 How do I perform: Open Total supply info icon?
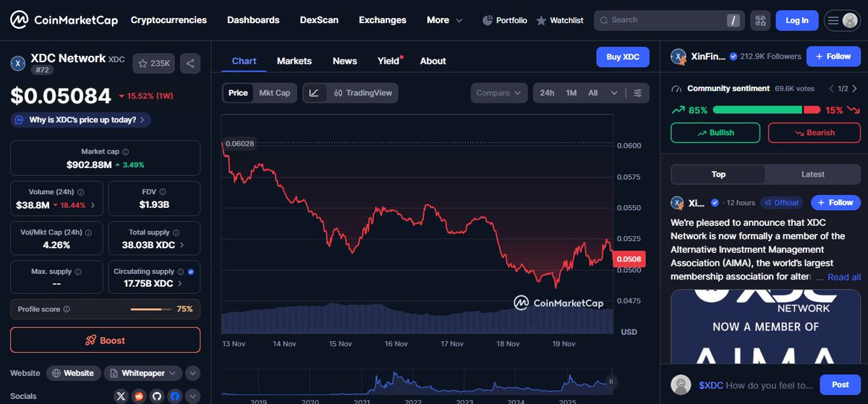pos(177,232)
